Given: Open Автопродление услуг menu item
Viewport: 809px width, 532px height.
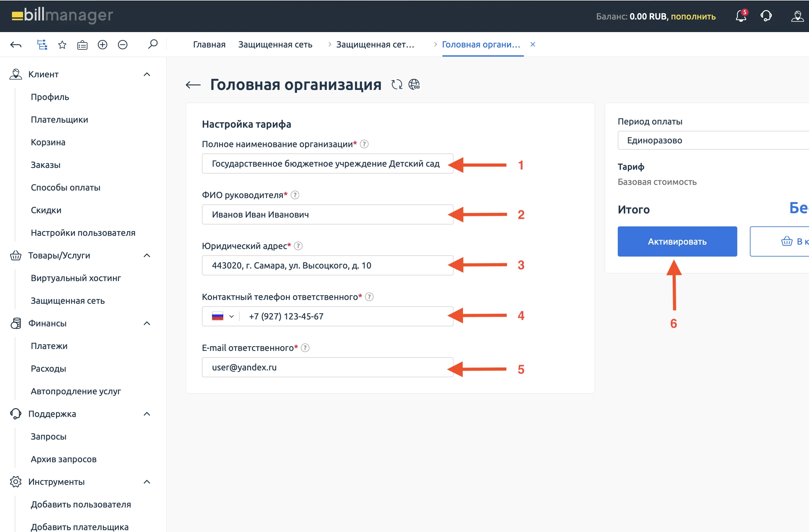Looking at the screenshot, I should pos(76,391).
